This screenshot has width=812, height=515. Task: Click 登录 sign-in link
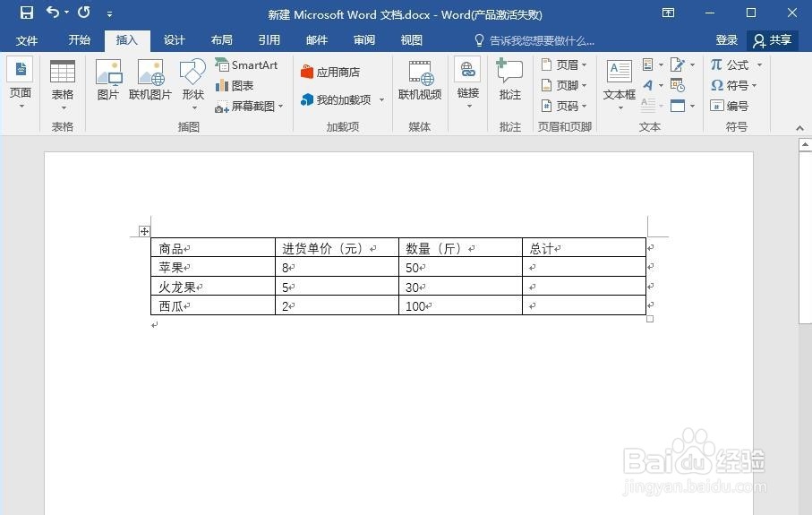(726, 40)
